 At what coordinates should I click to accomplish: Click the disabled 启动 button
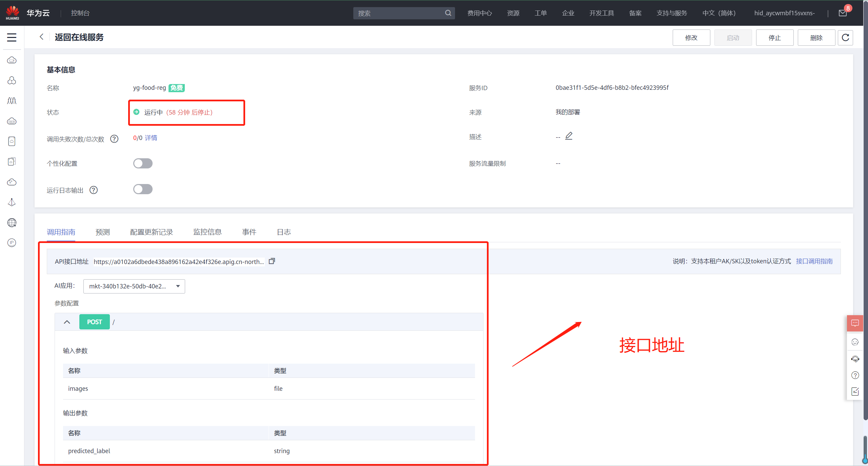pos(733,37)
